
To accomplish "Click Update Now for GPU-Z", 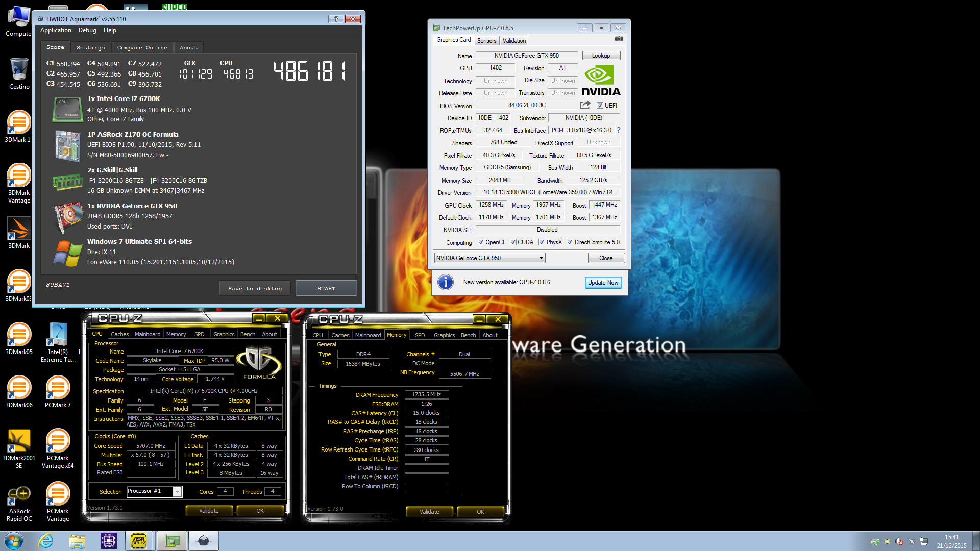I will pos(603,283).
